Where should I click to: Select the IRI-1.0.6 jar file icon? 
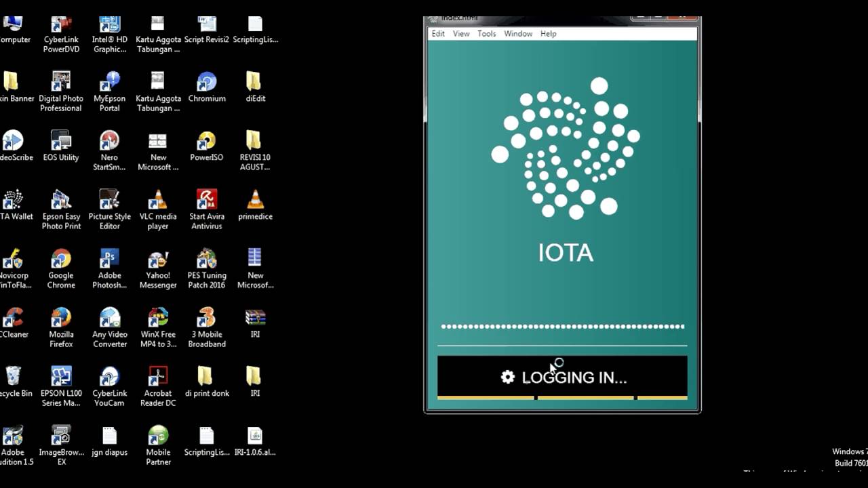255,441
